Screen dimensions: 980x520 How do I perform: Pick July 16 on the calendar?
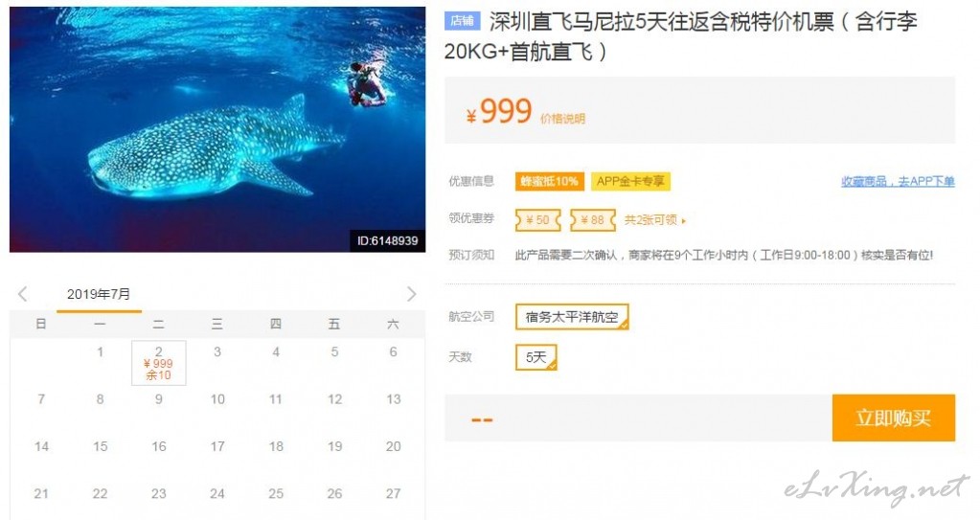[159, 446]
